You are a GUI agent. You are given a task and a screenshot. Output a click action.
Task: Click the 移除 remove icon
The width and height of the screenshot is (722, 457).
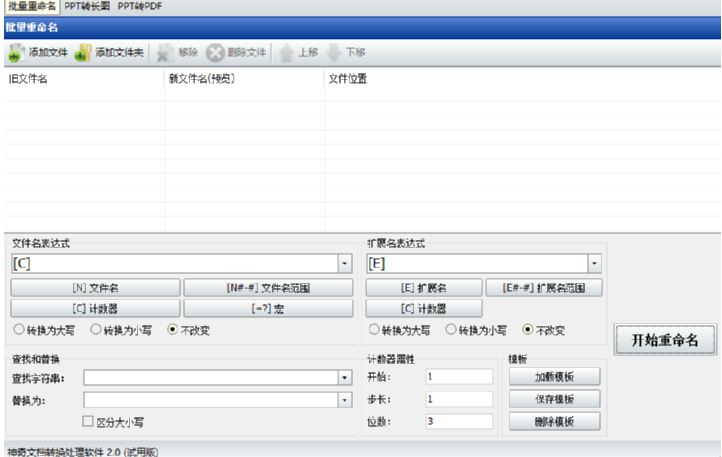tap(164, 53)
